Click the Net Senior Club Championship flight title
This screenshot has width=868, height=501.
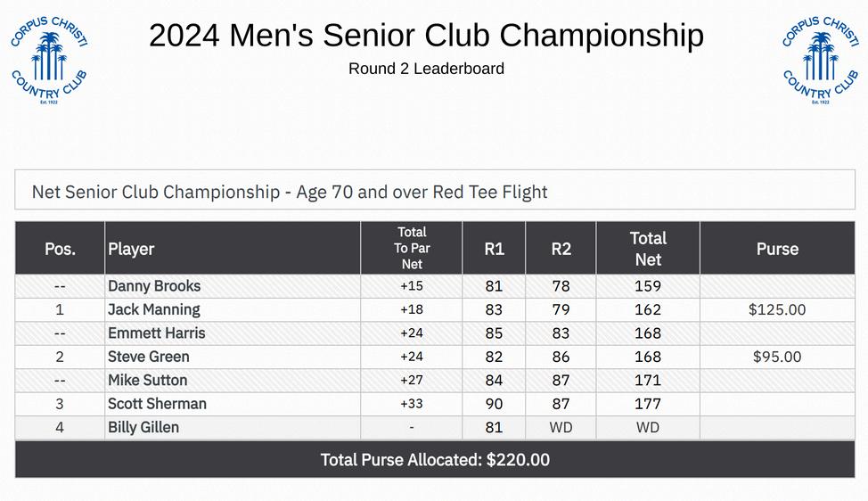click(290, 192)
